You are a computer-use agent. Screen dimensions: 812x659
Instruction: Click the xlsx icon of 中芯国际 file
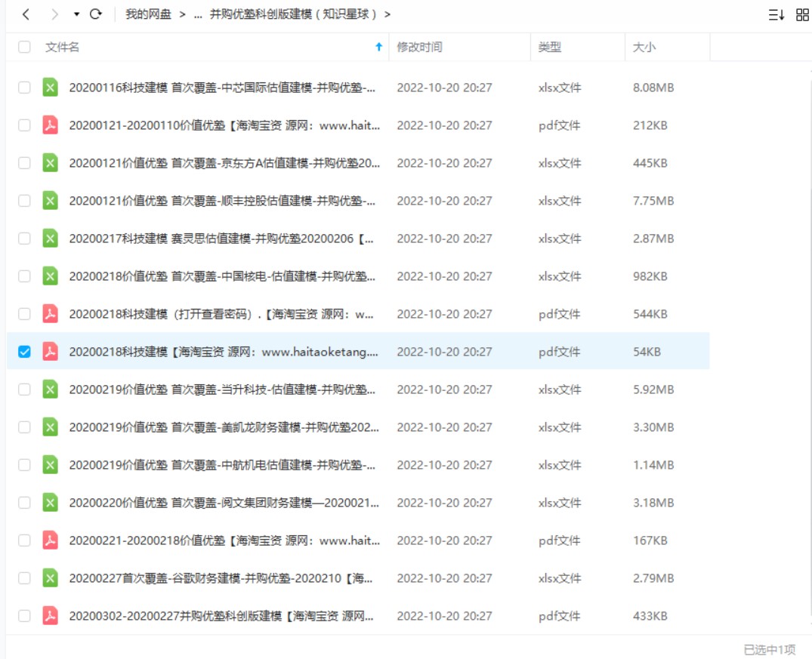pyautogui.click(x=51, y=88)
